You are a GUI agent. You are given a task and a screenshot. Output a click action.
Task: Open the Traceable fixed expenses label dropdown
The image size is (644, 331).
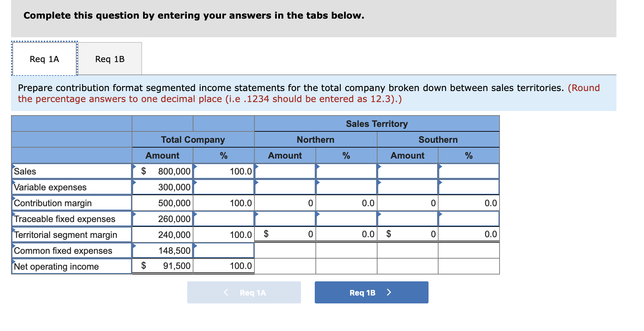[x=72, y=219]
